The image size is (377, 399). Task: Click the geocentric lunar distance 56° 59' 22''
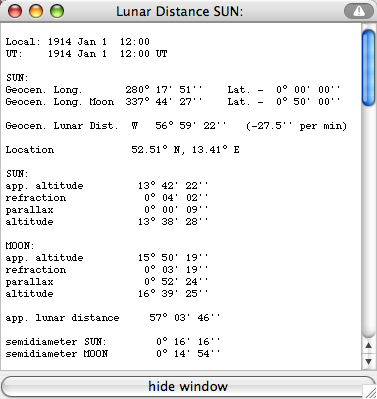[190, 126]
